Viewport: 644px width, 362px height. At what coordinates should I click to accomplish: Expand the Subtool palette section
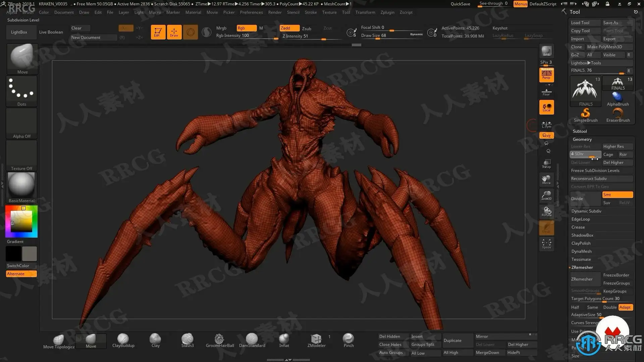(580, 131)
